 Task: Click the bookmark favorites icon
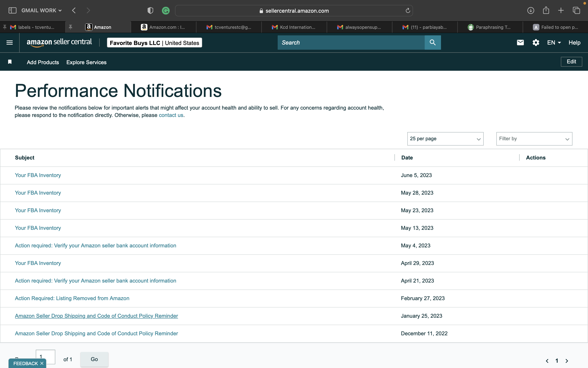coord(10,62)
